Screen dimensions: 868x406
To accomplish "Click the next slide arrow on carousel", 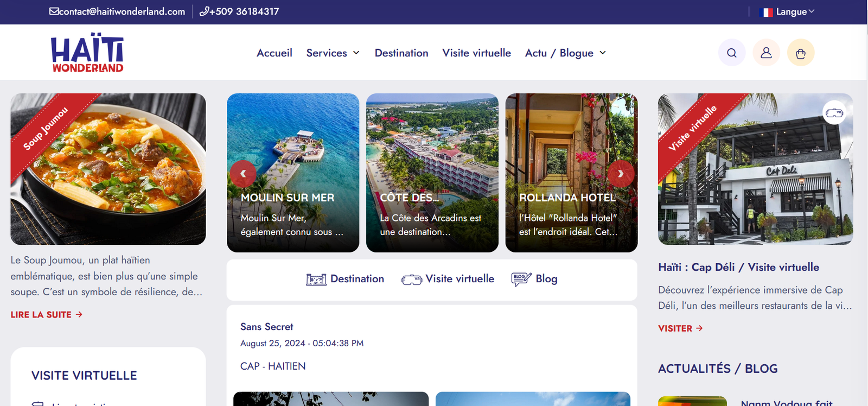I will click(621, 174).
